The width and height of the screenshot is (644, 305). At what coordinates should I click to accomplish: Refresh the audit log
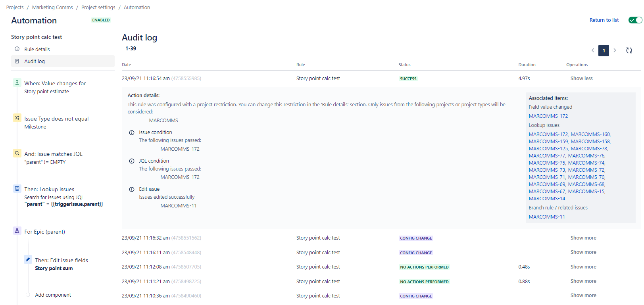[x=629, y=50]
